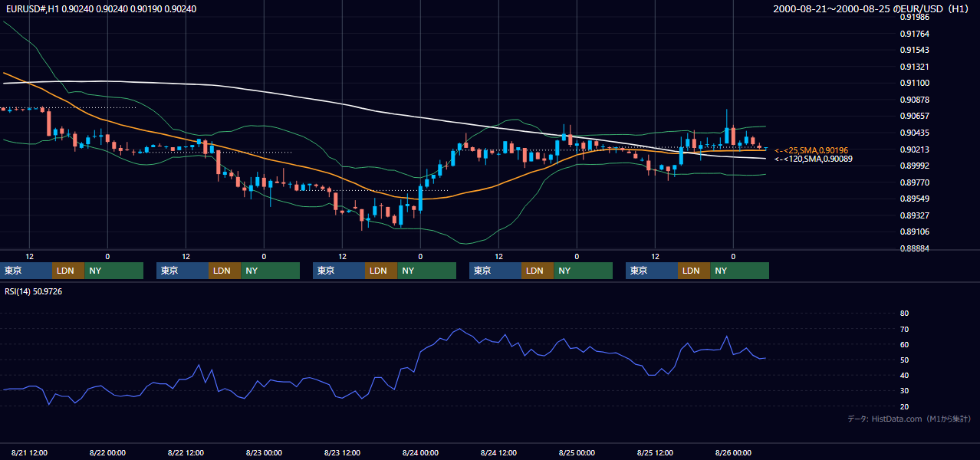
Task: Click the 8/22 00:00 time axis label
Action: pyautogui.click(x=108, y=453)
